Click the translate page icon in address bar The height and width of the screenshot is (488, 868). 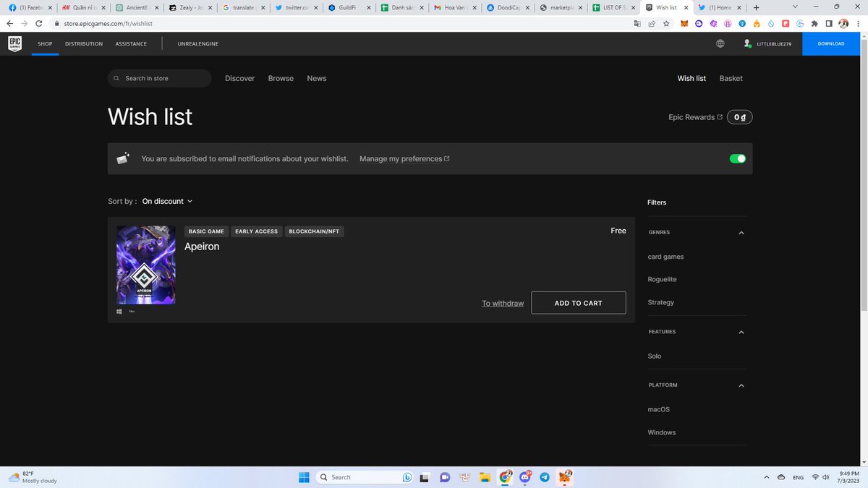637,23
